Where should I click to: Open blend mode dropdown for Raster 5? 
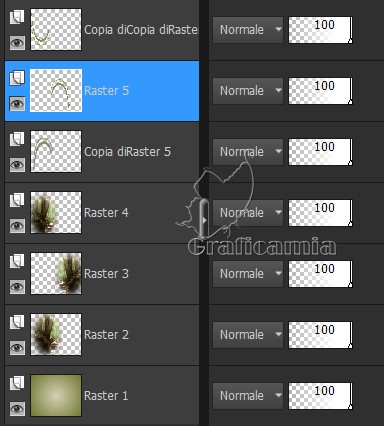point(248,91)
